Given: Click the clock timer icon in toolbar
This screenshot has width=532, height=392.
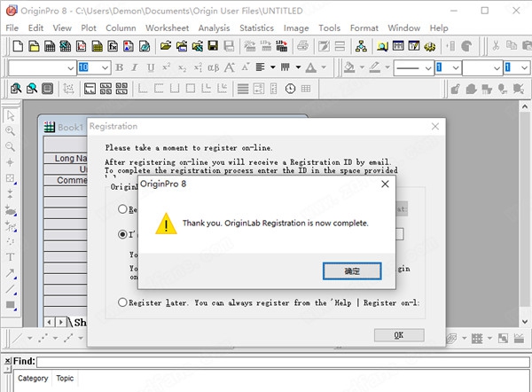Looking at the screenshot, I should click(x=290, y=89).
